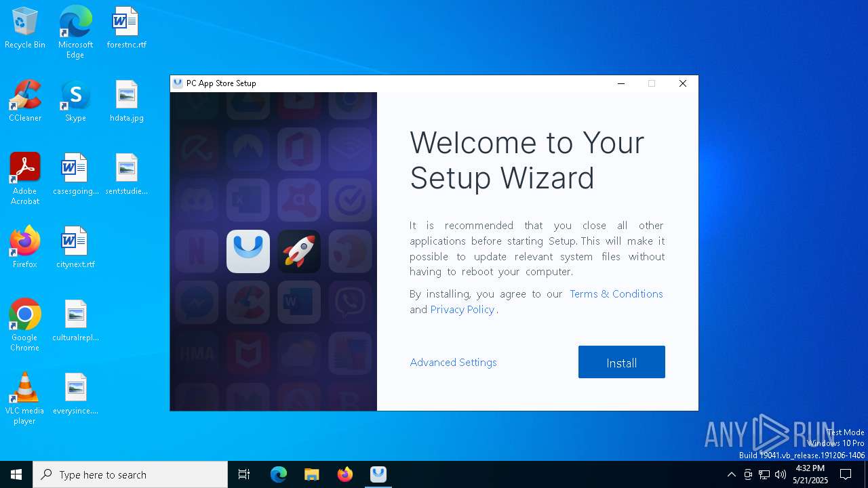The image size is (868, 488).
Task: Launch Edge from the taskbar
Action: click(279, 474)
